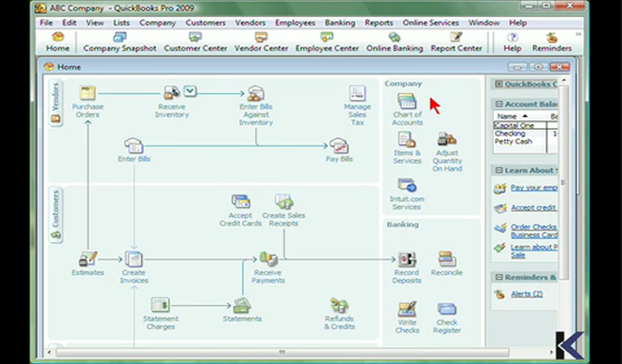Click the Receive Payments icon
The width and height of the screenshot is (622, 364).
tap(268, 259)
